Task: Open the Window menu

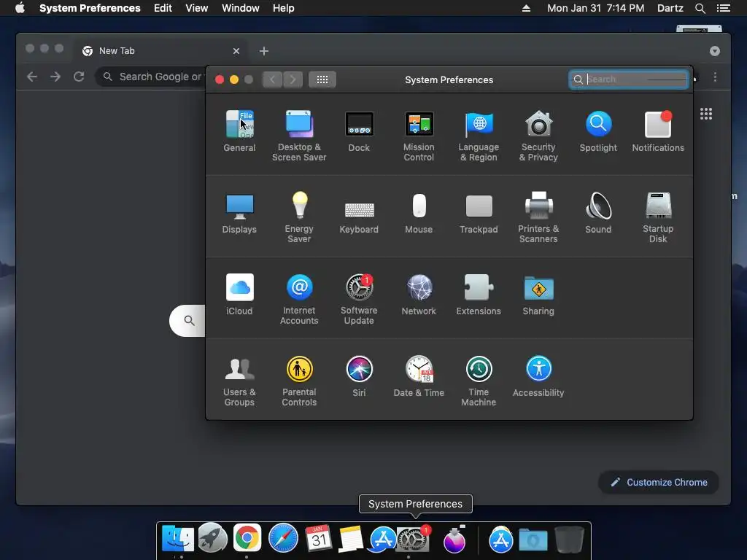Action: [241, 8]
